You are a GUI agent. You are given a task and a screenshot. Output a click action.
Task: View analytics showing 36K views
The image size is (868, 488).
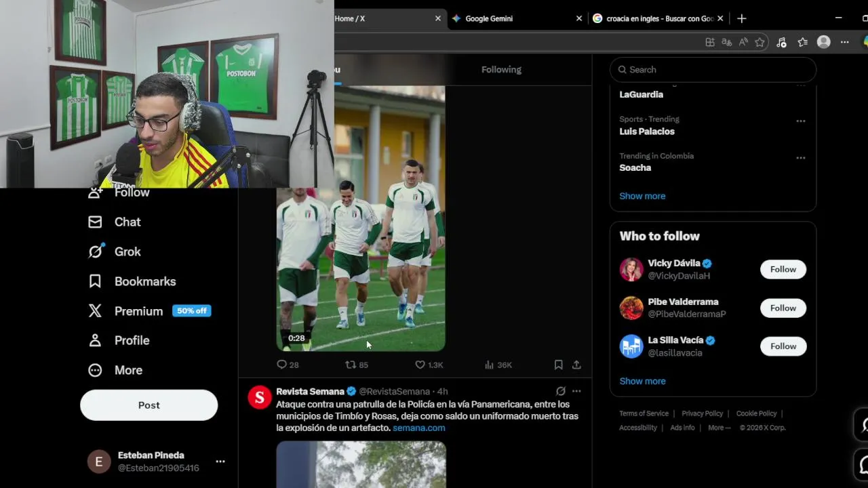[498, 365]
